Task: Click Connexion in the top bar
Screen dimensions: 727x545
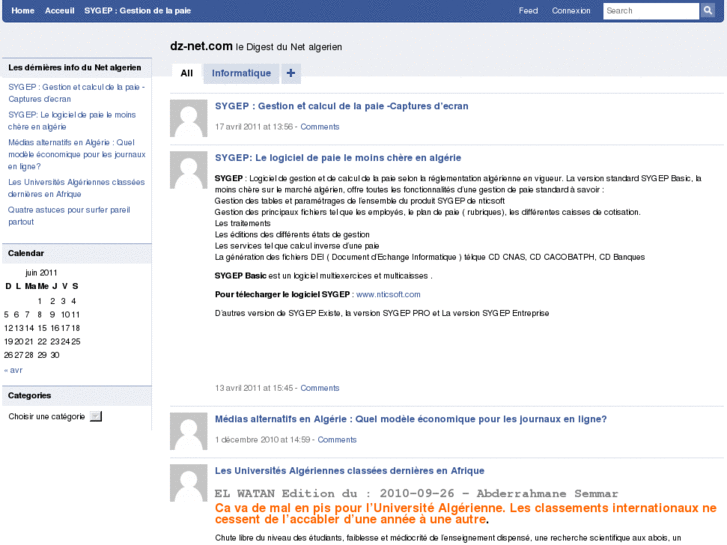Action: [571, 11]
